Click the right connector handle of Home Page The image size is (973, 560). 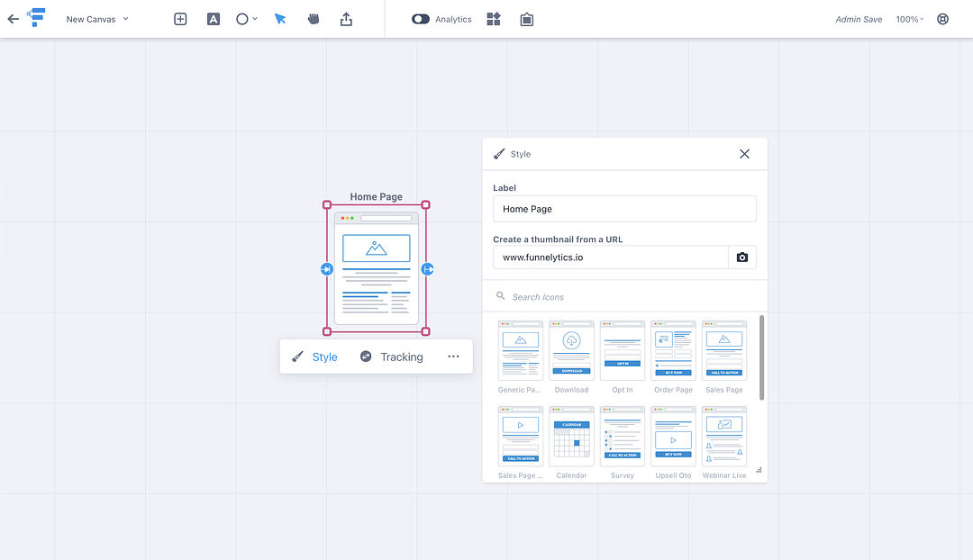click(x=427, y=269)
